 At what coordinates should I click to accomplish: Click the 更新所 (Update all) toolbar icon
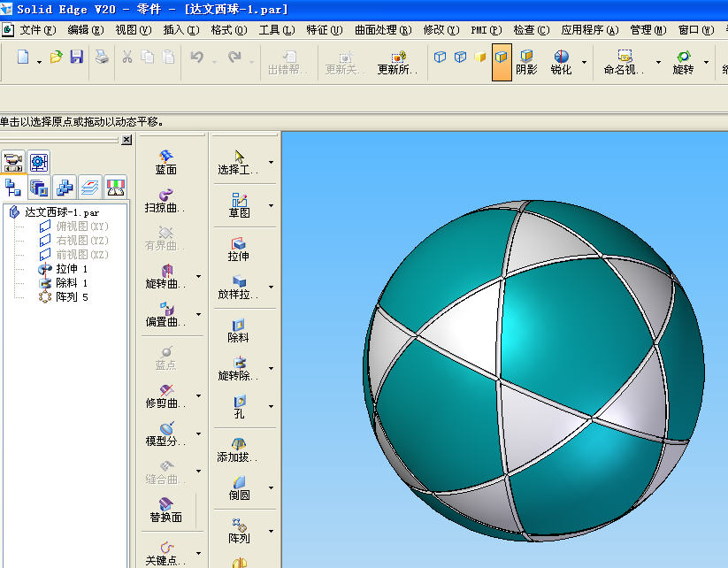(397, 63)
